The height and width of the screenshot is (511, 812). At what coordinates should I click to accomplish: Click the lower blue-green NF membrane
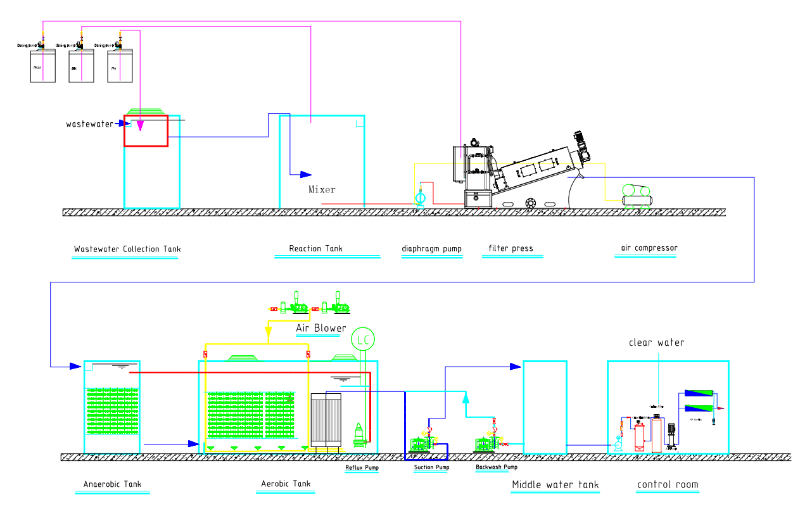(699, 408)
